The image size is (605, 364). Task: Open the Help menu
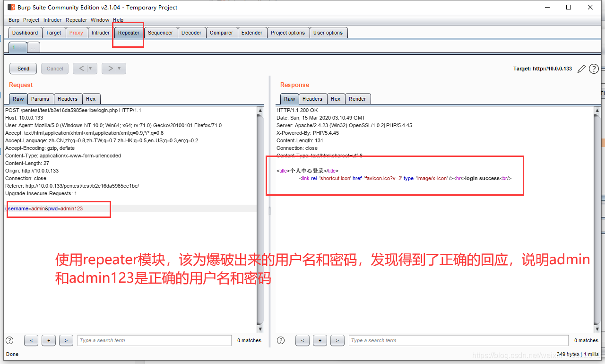tap(118, 20)
